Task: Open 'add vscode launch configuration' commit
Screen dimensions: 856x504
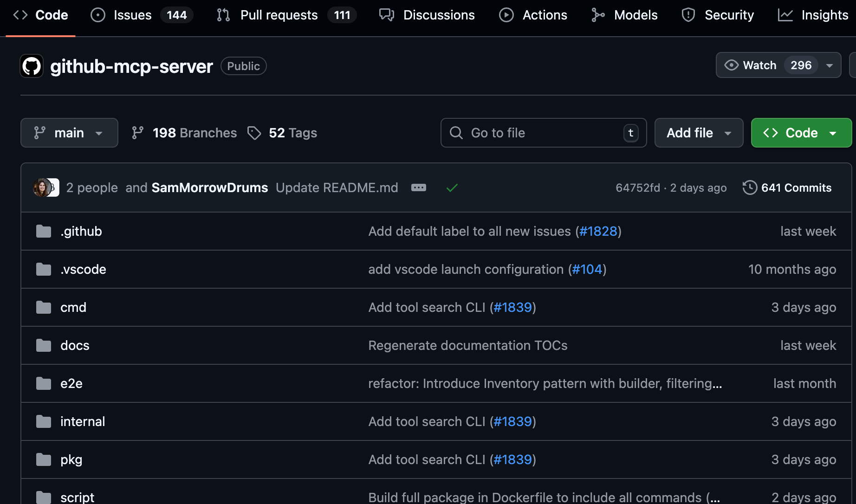Action: pyautogui.click(x=466, y=269)
